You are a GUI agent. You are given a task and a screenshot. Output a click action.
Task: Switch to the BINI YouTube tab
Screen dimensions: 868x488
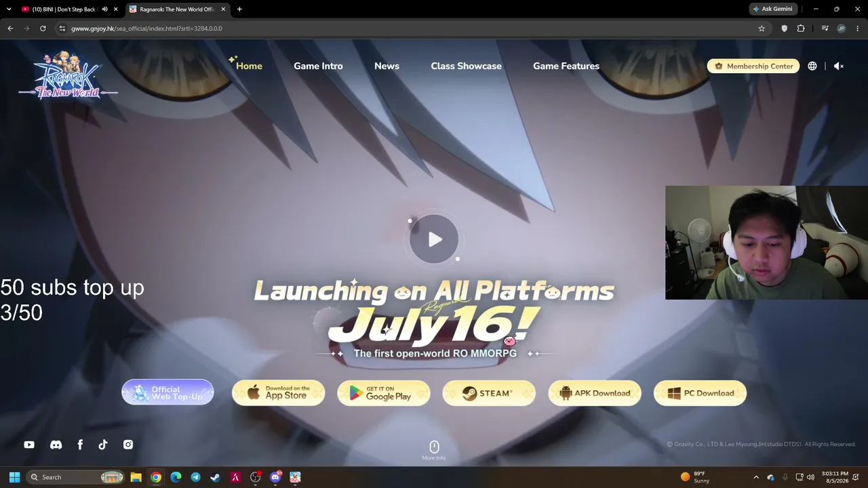(x=63, y=9)
